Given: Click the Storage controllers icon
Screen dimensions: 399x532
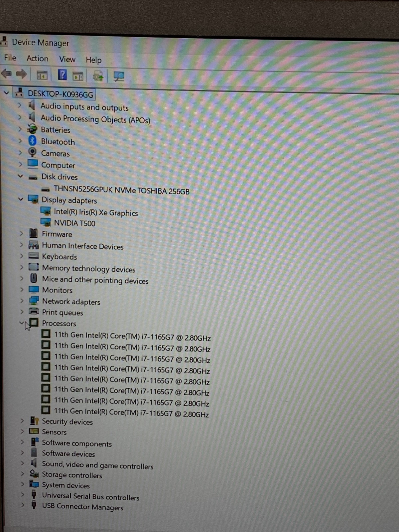Looking at the screenshot, I should pyautogui.click(x=34, y=473).
